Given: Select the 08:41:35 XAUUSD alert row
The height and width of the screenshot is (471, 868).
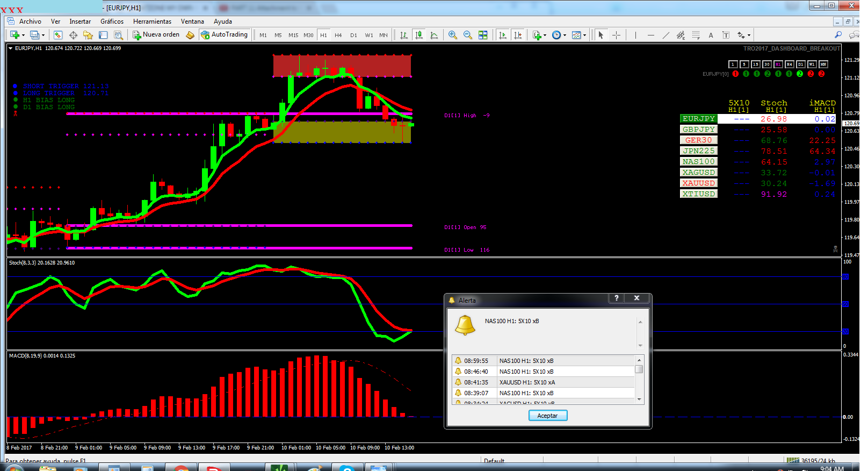Looking at the screenshot, I should [x=544, y=382].
